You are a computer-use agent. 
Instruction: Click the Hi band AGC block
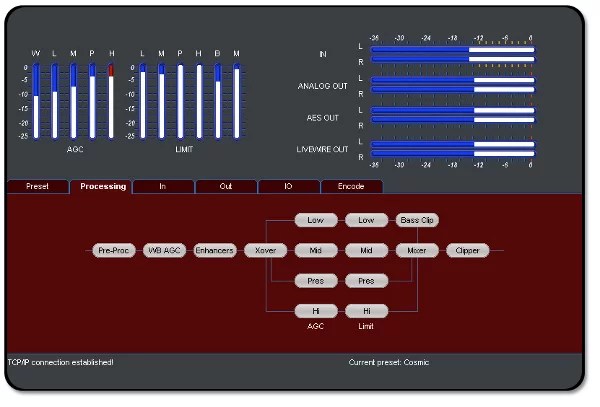click(316, 311)
